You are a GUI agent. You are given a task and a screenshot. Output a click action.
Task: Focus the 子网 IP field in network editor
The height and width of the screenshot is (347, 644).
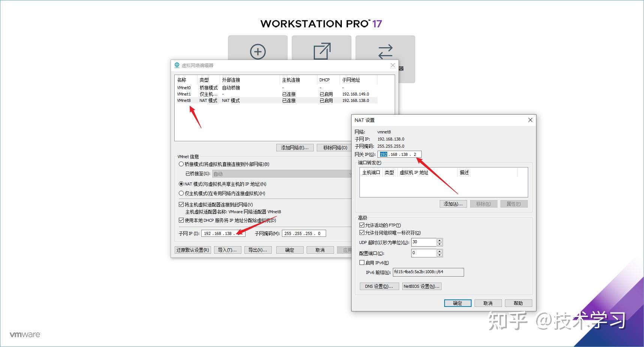click(x=223, y=233)
